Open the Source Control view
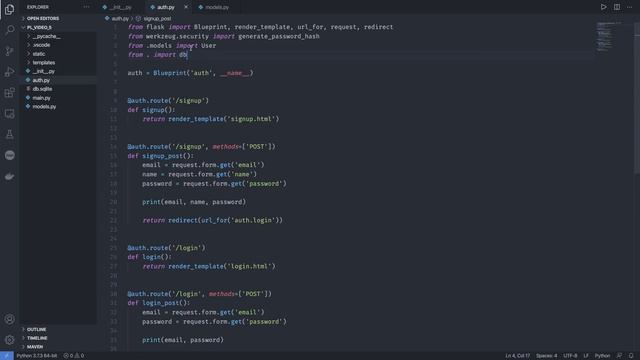Viewport: 640px width, 360px height. (x=9, y=51)
